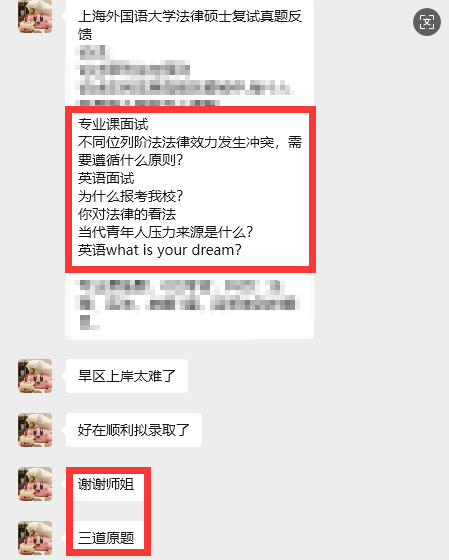Click the 专业课面试 heading line
This screenshot has height=560, width=449.
tap(113, 124)
